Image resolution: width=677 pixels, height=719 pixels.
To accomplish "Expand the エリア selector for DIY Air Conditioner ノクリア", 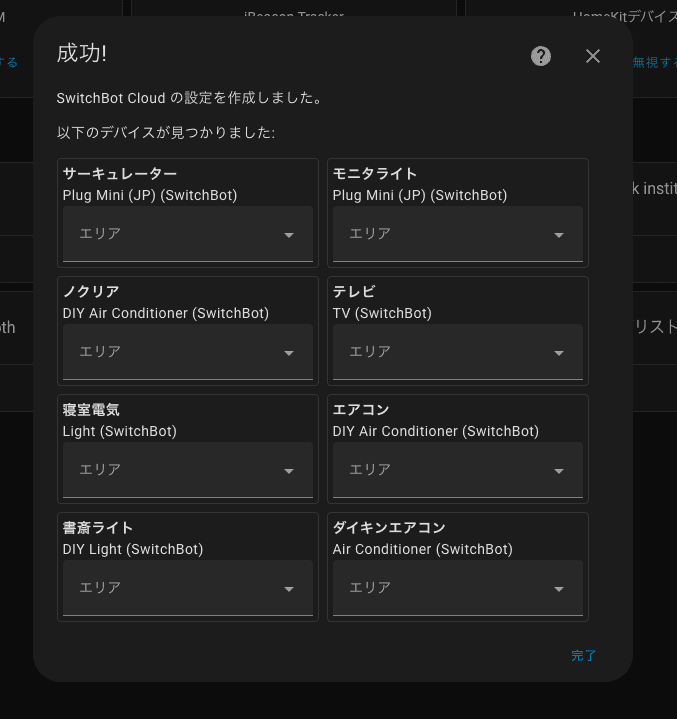I will pos(170,352).
